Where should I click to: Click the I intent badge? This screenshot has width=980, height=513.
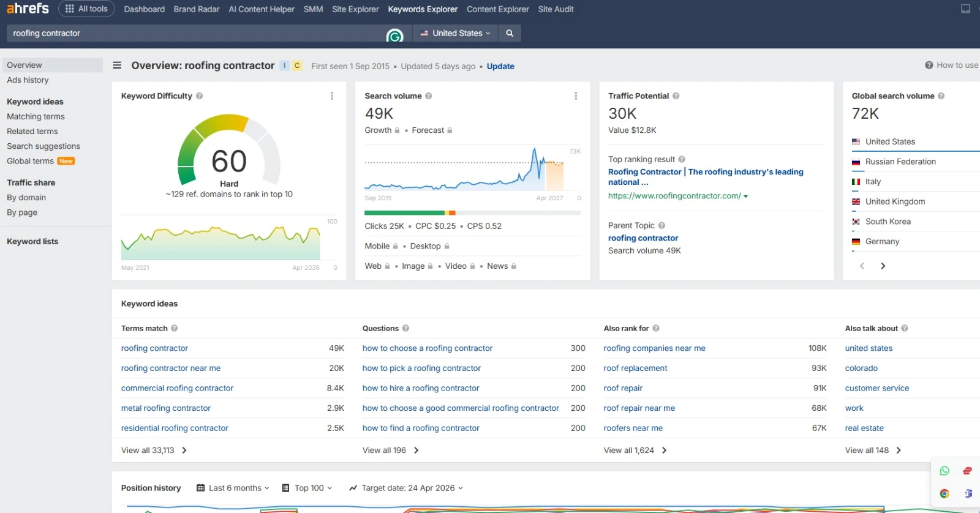tap(285, 66)
